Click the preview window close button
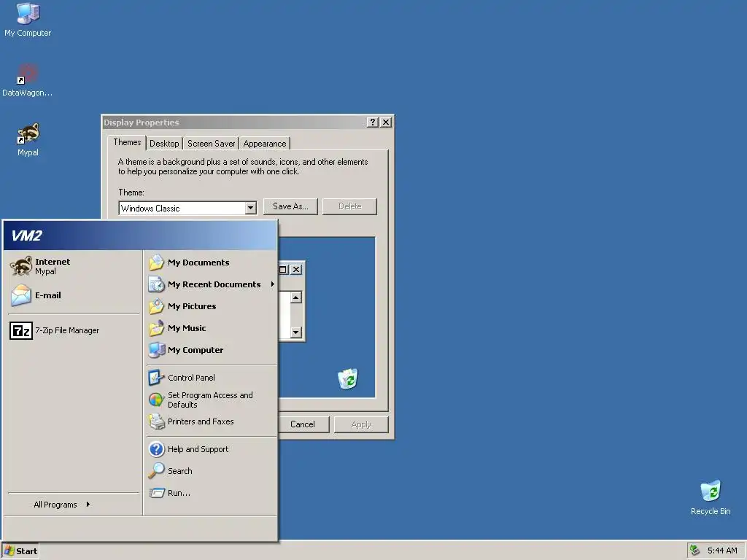747x560 pixels. coord(296,270)
